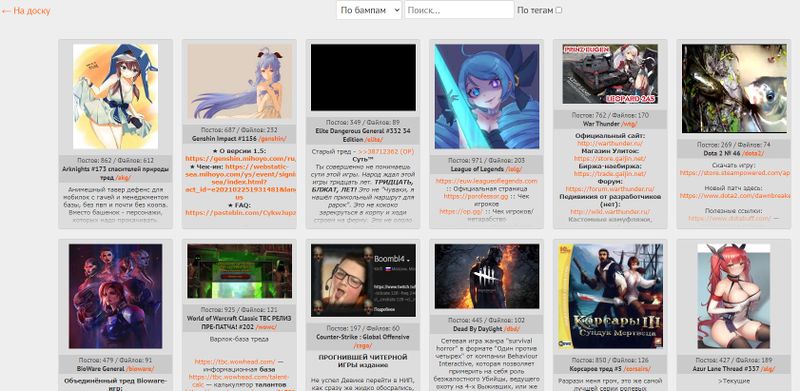Click 'Counter-Strike : Global Offensive' title
The width and height of the screenshot is (800, 391).
363,337
